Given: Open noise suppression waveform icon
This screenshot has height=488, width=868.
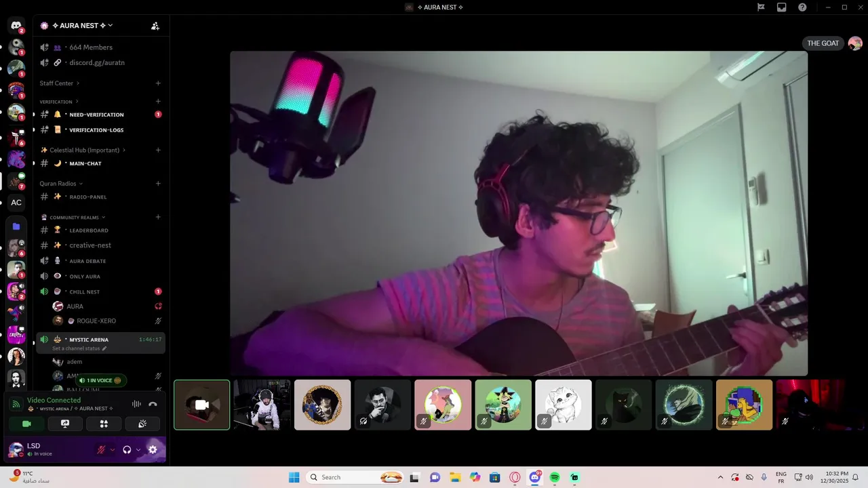Looking at the screenshot, I should tap(136, 404).
